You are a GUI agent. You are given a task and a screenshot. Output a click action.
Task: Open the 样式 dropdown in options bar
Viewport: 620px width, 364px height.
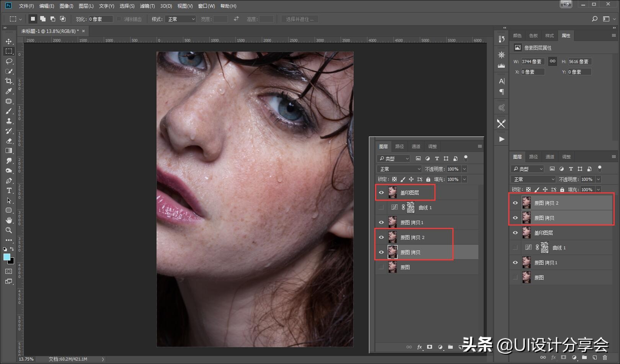pyautogui.click(x=181, y=19)
